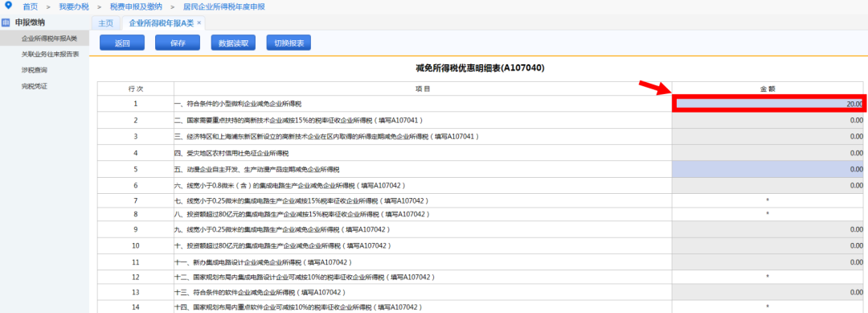Open 完税凭证 in sidebar
This screenshot has width=868, height=313.
34,86
